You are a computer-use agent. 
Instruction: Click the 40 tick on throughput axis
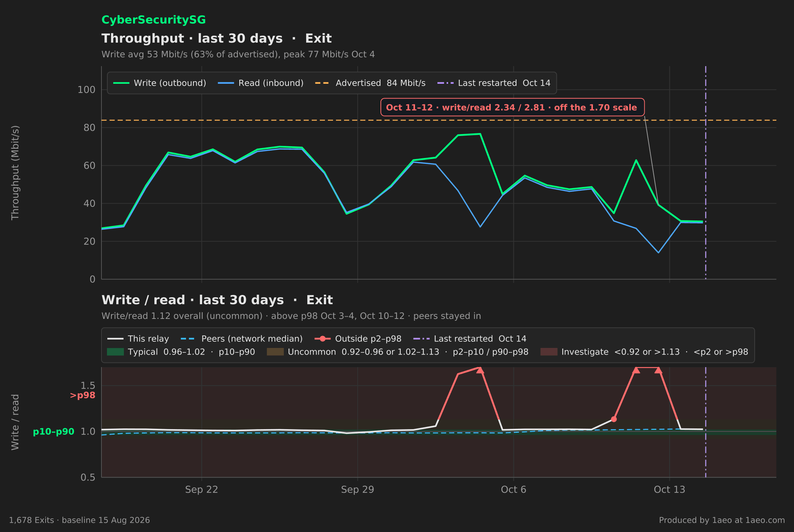(x=89, y=204)
